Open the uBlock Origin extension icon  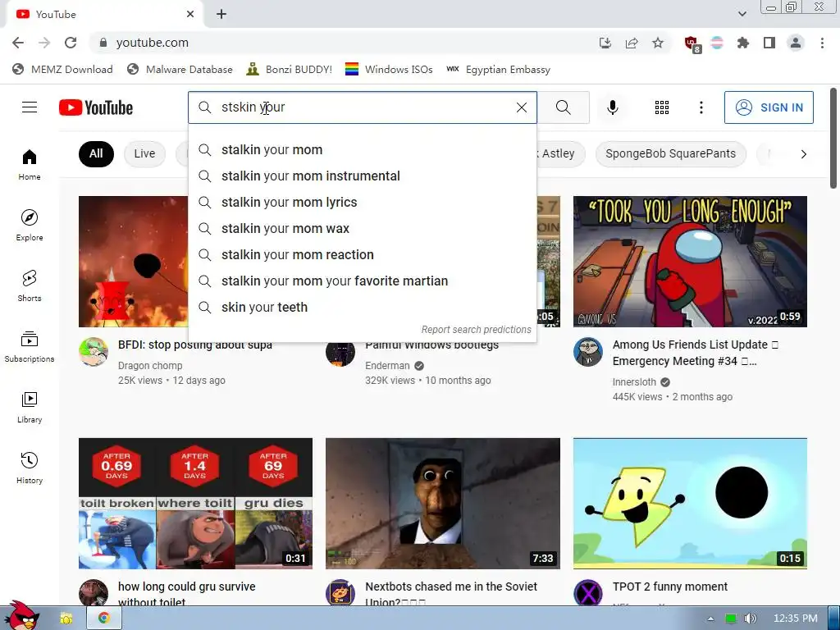pos(692,43)
